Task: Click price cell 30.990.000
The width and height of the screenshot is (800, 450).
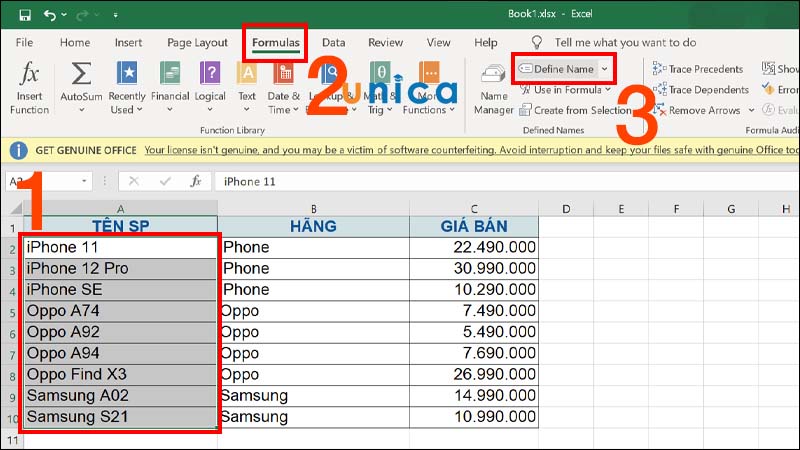Action: click(x=474, y=268)
